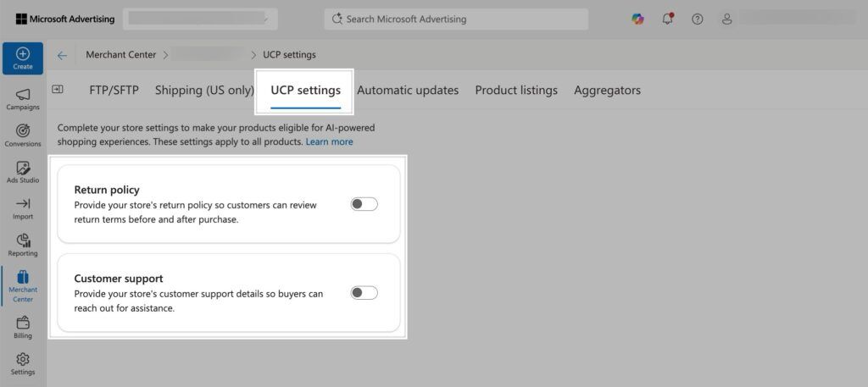
Task: Click the Learn more link
Action: point(330,141)
